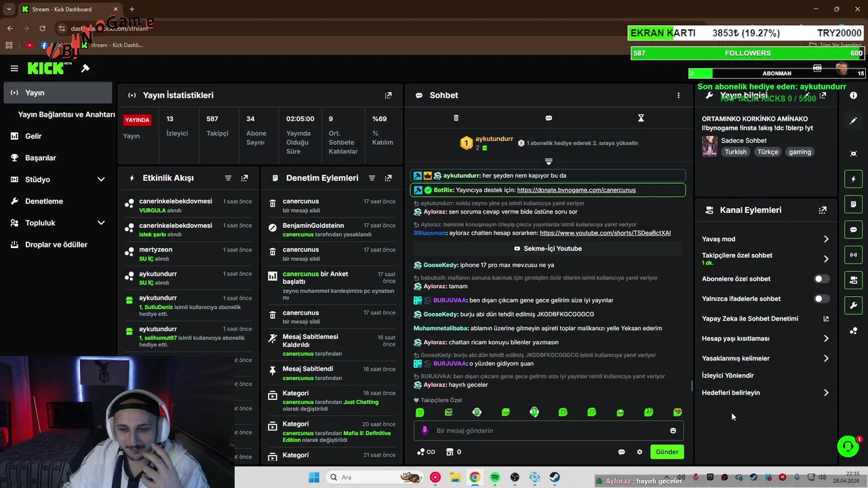Open the youtube.com shorts link in chat
Image resolution: width=868 pixels, height=488 pixels.
(x=605, y=233)
